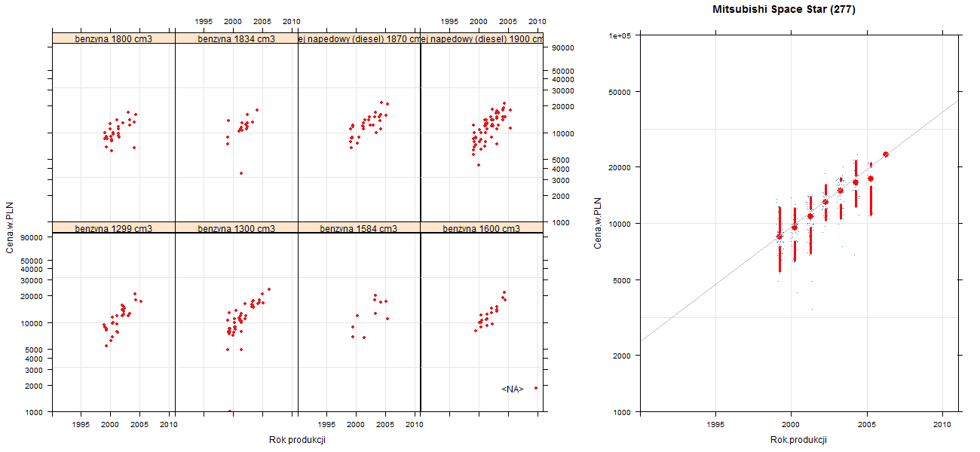This screenshot has width=980, height=452.
Task: Click the '1e+05' tick label
Action: [x=620, y=35]
